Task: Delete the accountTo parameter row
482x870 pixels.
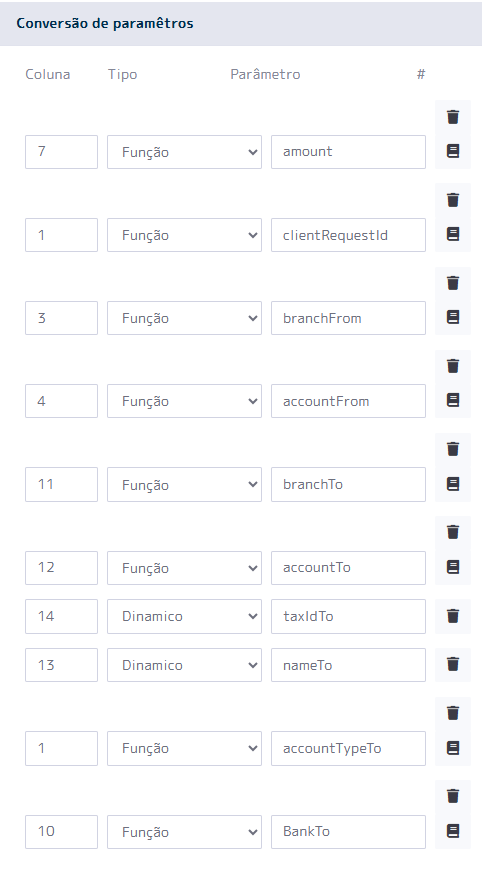Action: tap(453, 532)
